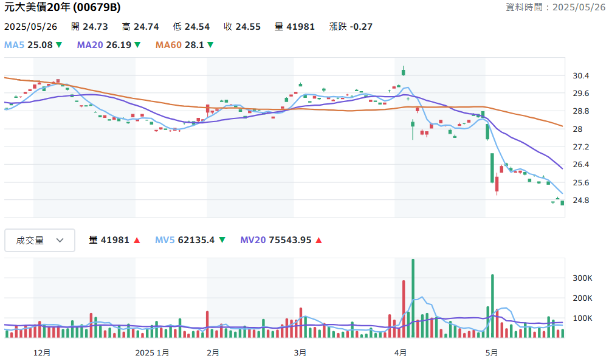The image size is (609, 364).
Task: Click the MA20 legend label
Action: coord(90,45)
